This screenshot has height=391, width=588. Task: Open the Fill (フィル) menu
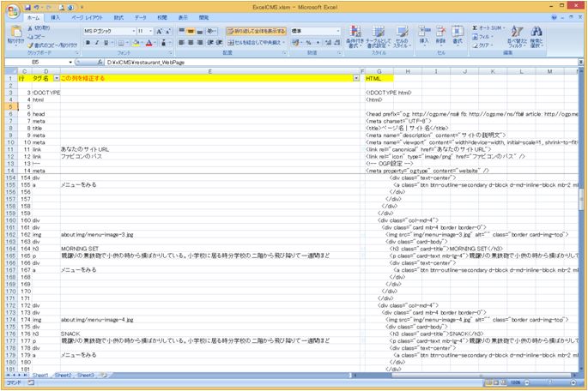(x=482, y=37)
